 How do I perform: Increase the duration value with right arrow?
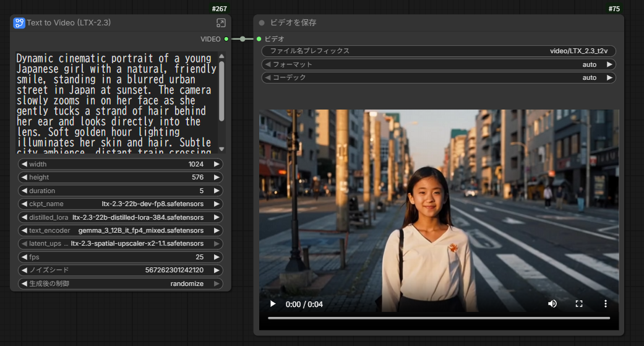click(217, 191)
